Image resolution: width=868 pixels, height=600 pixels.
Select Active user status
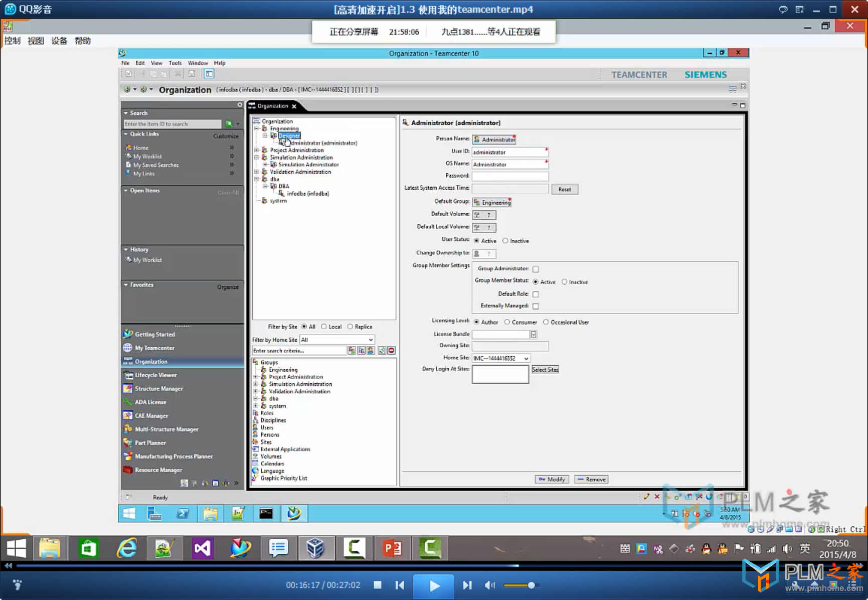pos(476,241)
